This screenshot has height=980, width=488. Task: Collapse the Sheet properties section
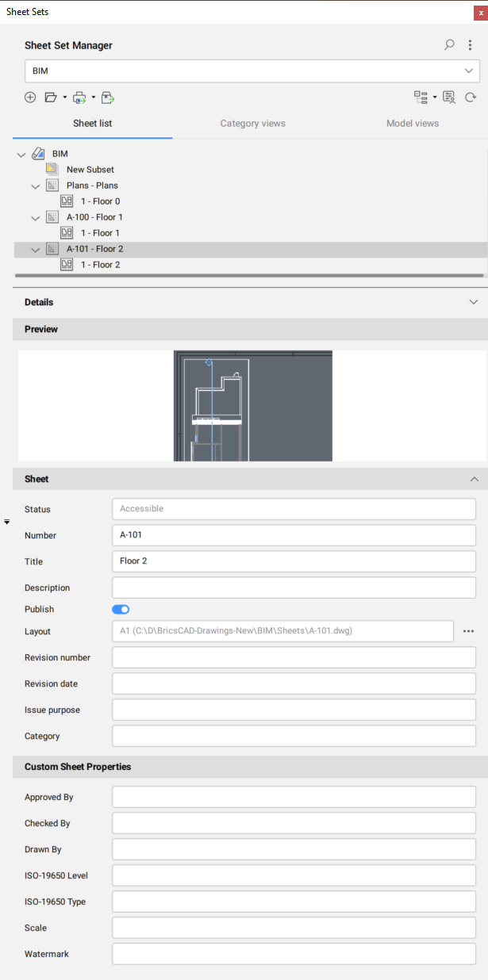pos(474,479)
